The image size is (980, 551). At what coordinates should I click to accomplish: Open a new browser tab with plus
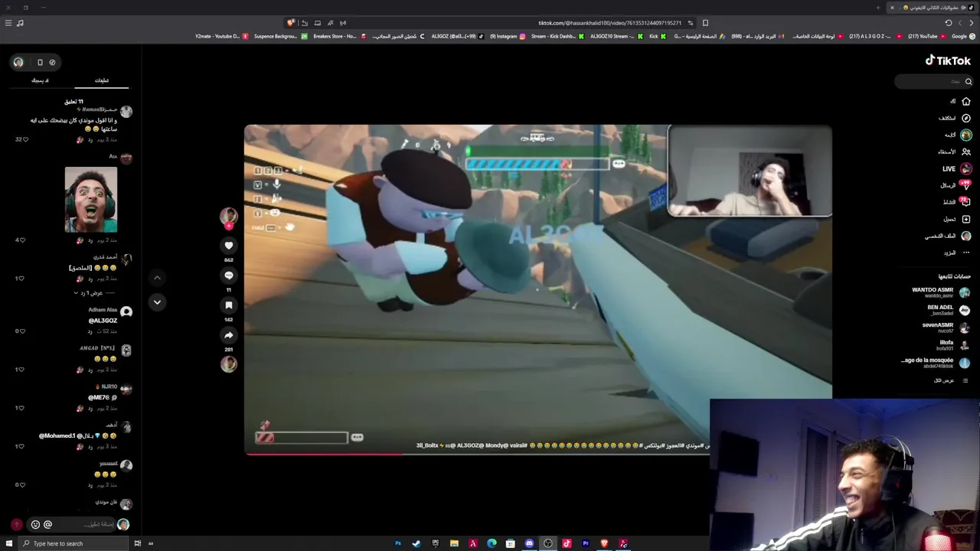[x=877, y=8]
